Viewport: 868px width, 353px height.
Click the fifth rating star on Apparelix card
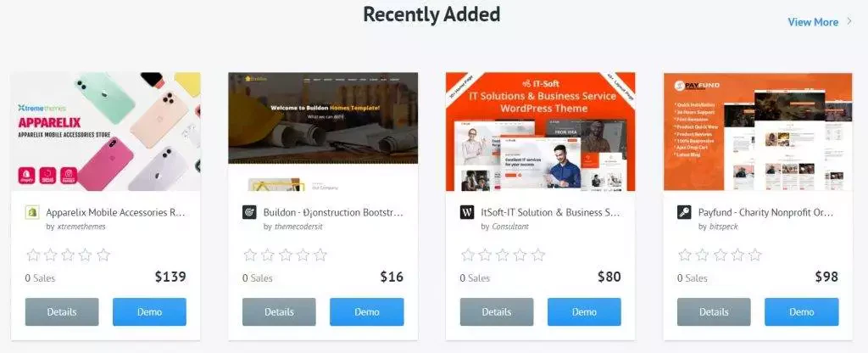103,255
